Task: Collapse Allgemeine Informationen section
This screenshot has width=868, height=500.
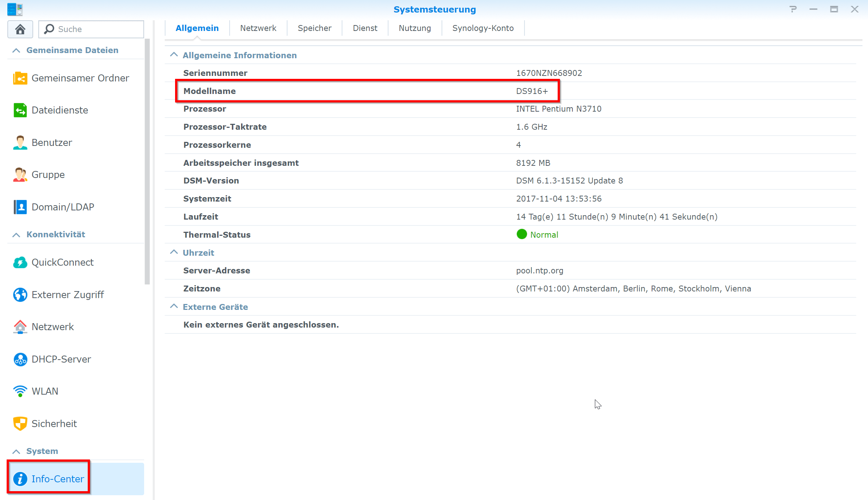Action: 174,55
